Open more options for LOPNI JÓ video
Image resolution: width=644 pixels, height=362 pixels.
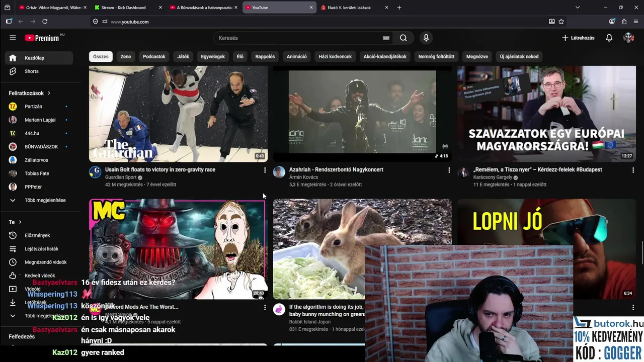tap(633, 307)
